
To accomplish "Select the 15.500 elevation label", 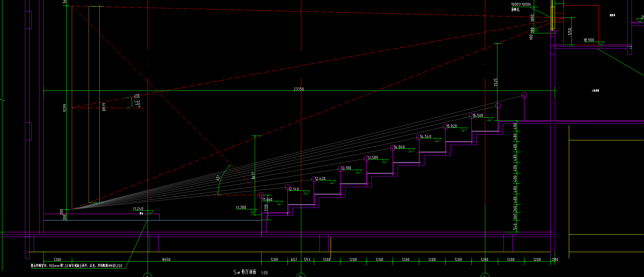I will click(x=478, y=115).
